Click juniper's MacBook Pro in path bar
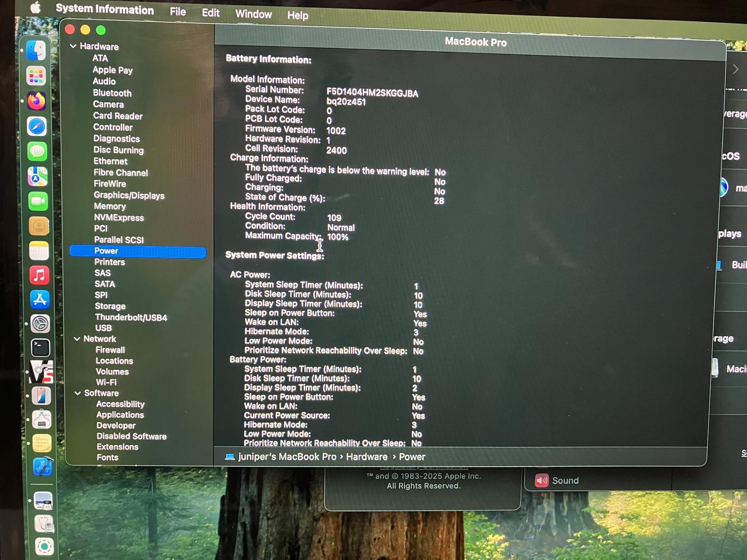The image size is (747, 560). pos(287,457)
